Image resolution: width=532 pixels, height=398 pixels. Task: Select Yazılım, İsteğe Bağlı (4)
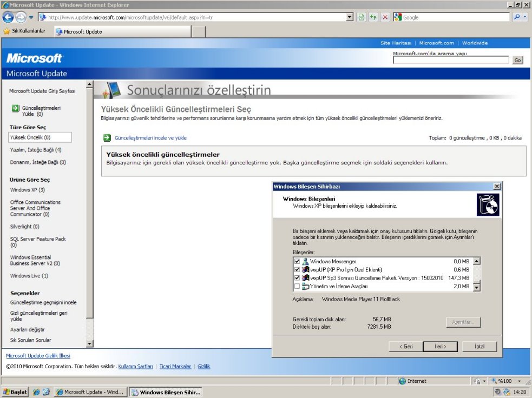coord(36,150)
